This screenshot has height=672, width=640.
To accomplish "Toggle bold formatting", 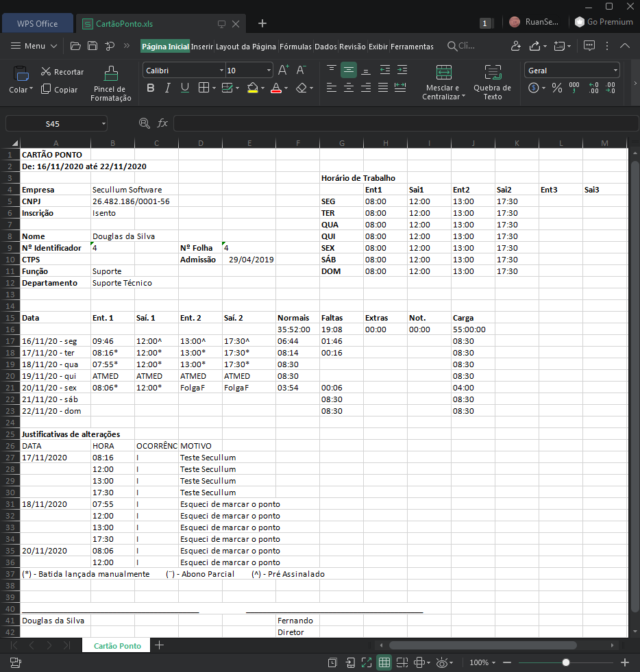I will (151, 88).
